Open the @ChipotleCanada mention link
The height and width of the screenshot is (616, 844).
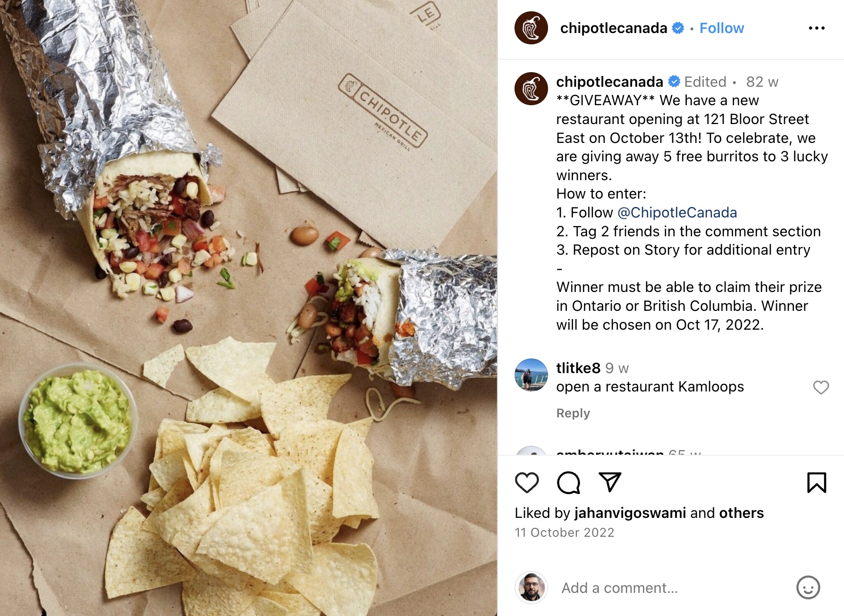point(677,213)
